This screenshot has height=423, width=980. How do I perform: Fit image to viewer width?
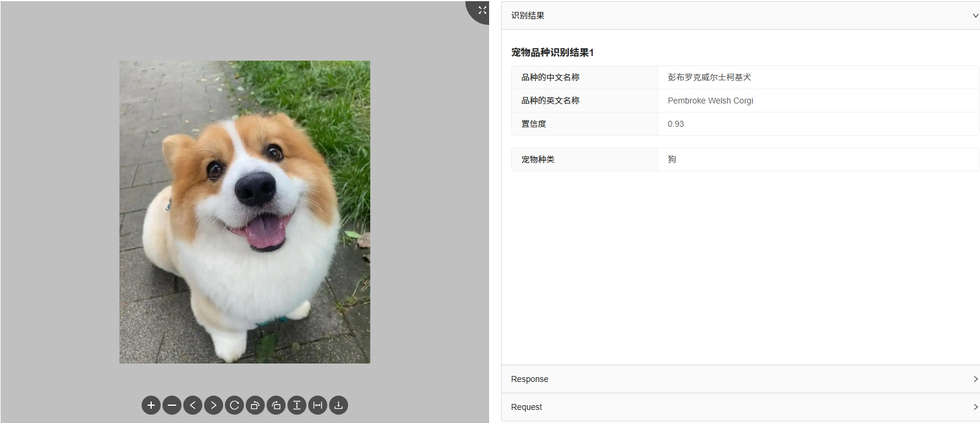tap(318, 405)
